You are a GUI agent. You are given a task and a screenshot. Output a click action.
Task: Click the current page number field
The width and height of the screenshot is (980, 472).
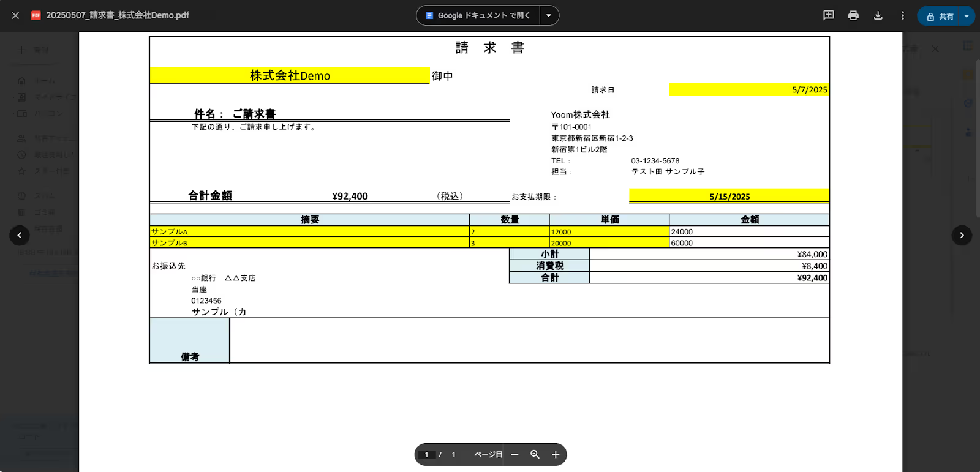tap(427, 454)
